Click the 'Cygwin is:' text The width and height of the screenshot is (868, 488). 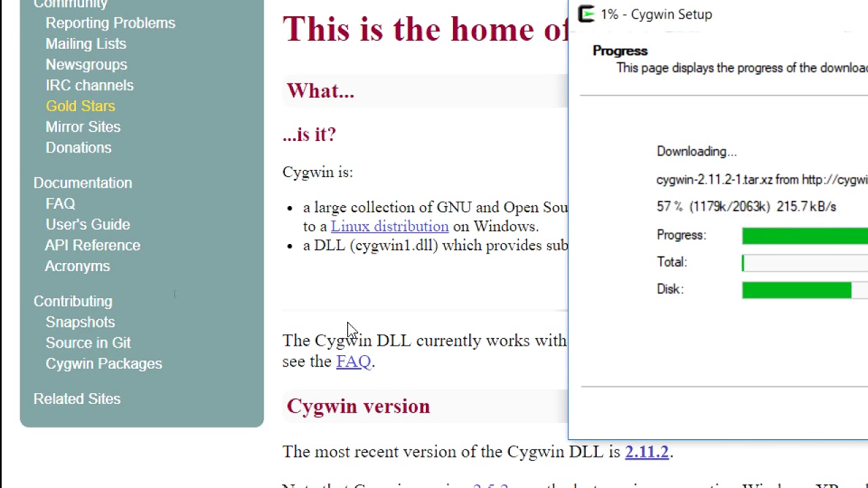[x=317, y=172]
